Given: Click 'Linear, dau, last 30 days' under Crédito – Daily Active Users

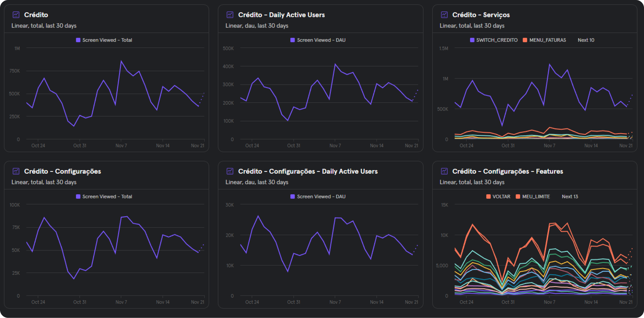Looking at the screenshot, I should (257, 26).
